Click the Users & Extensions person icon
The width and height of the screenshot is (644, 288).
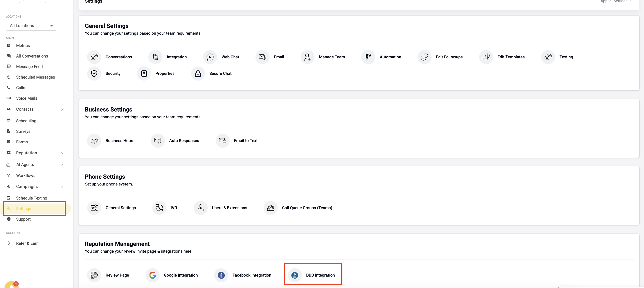(x=200, y=208)
